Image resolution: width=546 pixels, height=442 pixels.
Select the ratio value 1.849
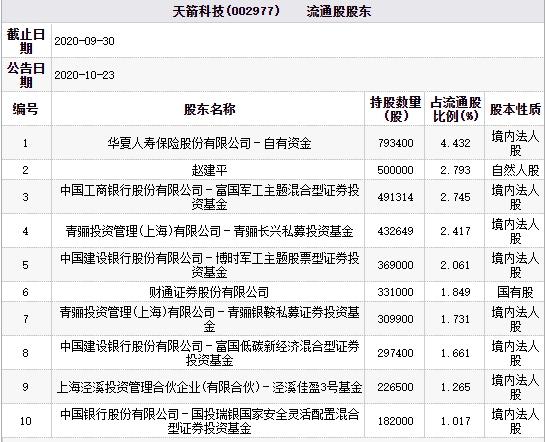pyautogui.click(x=455, y=292)
